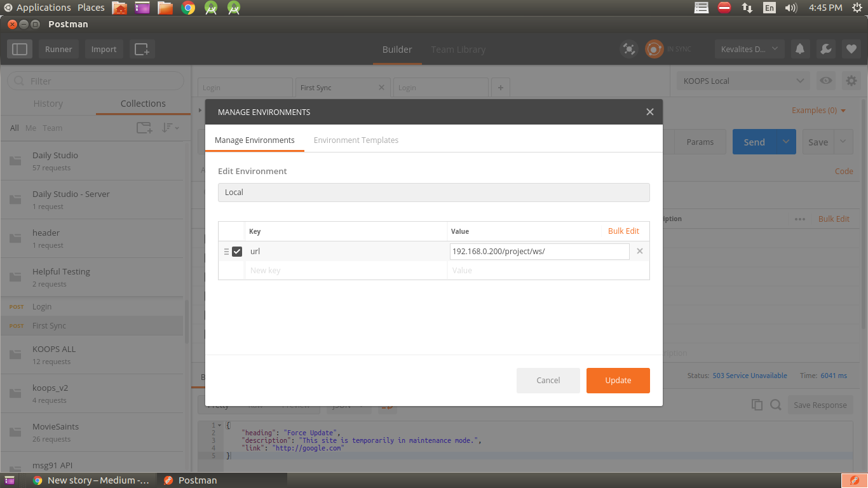Click the Code link
Viewport: 868px width, 488px height.
[x=844, y=171]
